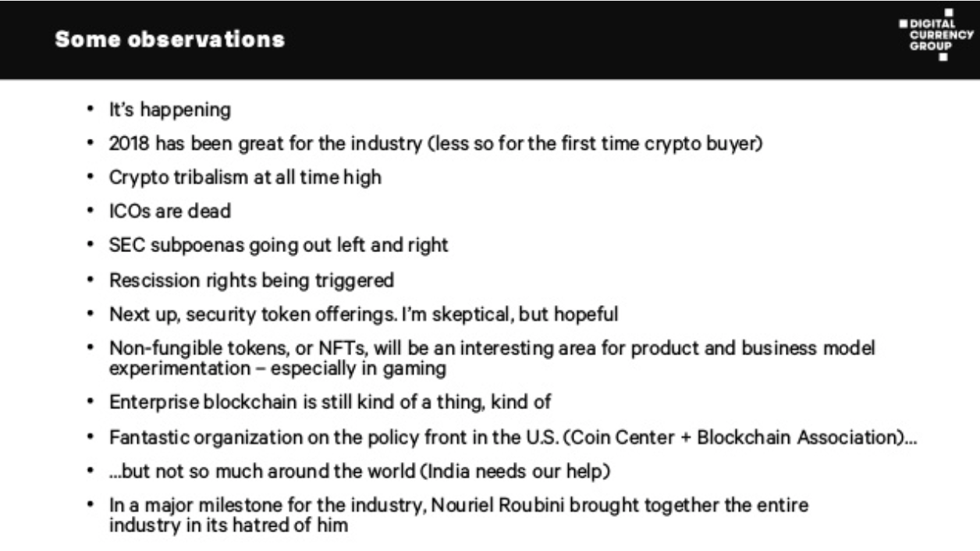This screenshot has width=980, height=551.
Task: Click the SEC subpoenas bullet line
Action: (279, 244)
